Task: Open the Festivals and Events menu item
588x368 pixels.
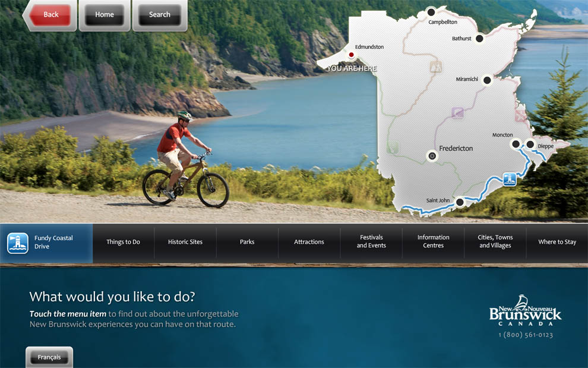Action: [x=371, y=241]
